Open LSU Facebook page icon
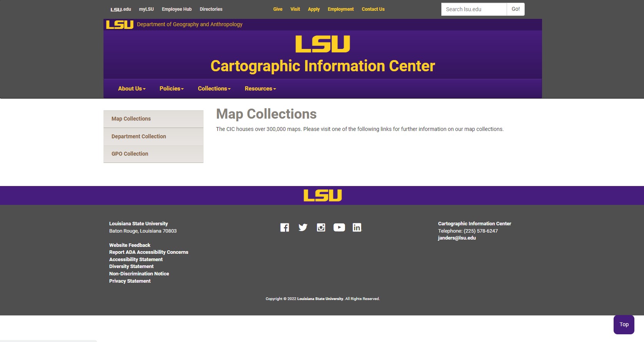 click(285, 228)
